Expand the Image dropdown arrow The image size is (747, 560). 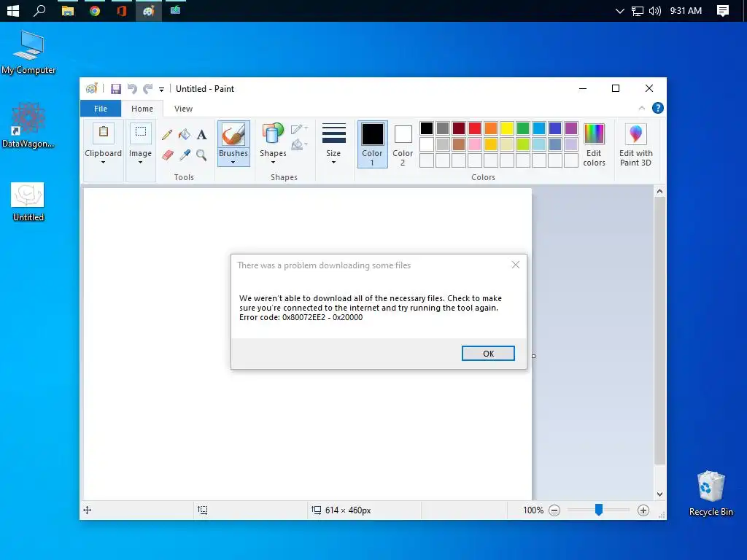point(140,163)
